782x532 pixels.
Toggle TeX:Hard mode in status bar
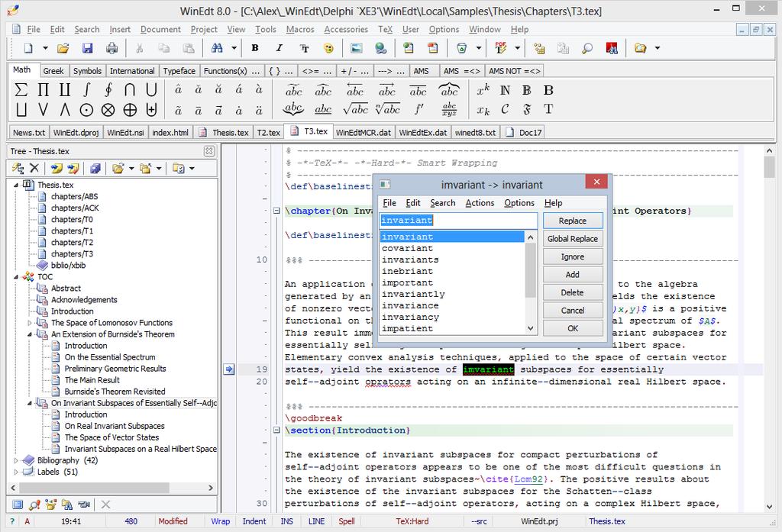point(412,521)
